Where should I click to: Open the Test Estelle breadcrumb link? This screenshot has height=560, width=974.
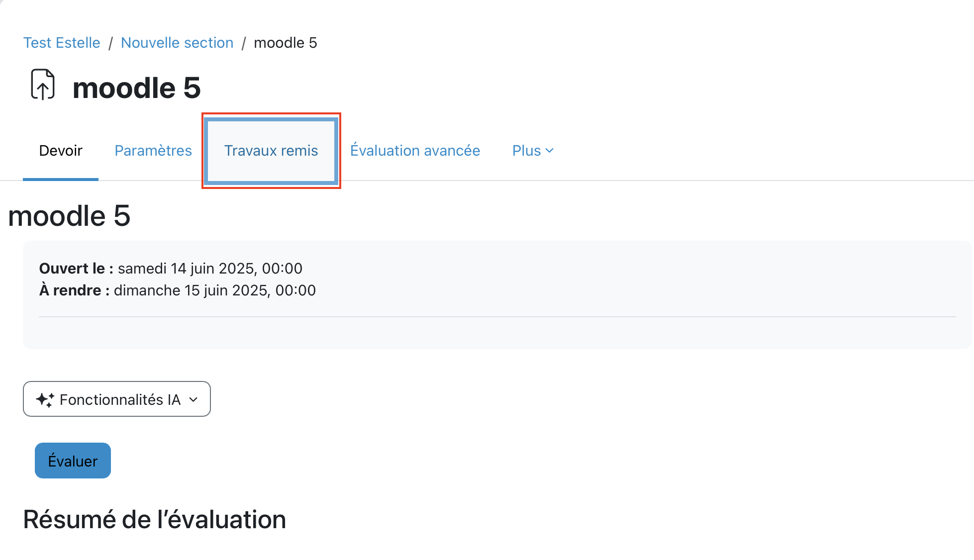pos(62,43)
